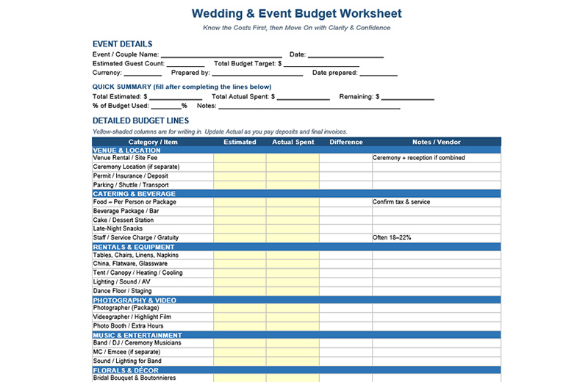Viewport: 588px width, 382px height.
Task: Click Estimated cell for Beverage Package / Bar
Action: [240, 212]
